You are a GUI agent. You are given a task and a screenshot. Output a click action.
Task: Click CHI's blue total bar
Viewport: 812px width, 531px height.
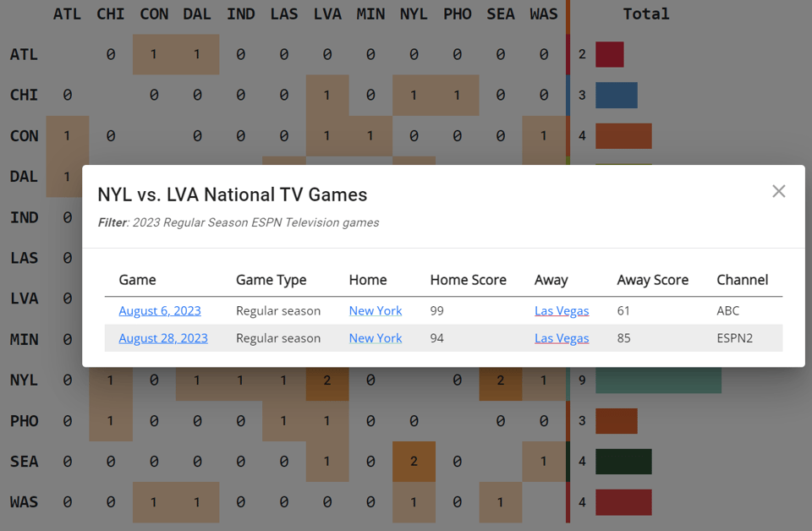pyautogui.click(x=616, y=95)
